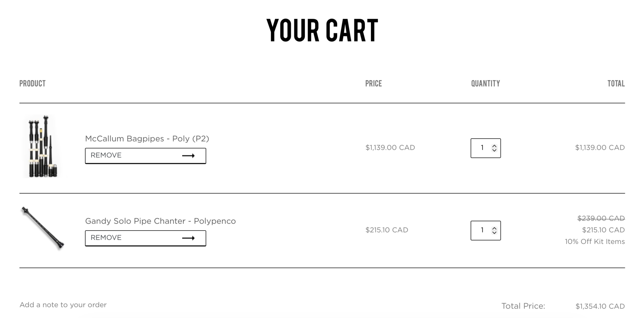Focus the McCallum Bagpipes quantity field
Viewport: 644px width, 318px height.
[482, 148]
